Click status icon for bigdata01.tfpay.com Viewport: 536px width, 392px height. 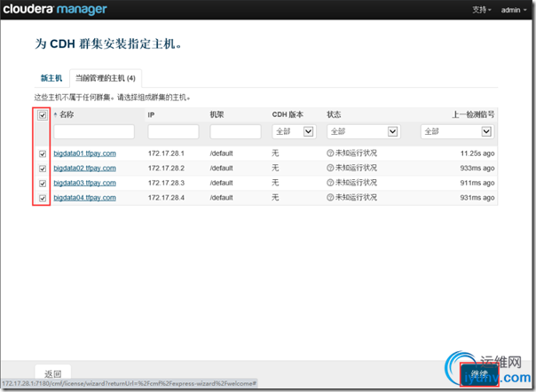[330, 153]
